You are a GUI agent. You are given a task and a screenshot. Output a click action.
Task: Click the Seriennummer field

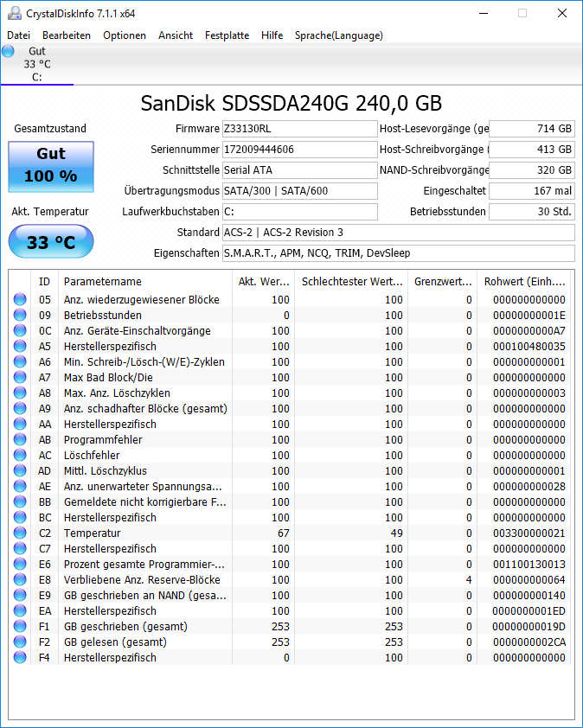(299, 150)
